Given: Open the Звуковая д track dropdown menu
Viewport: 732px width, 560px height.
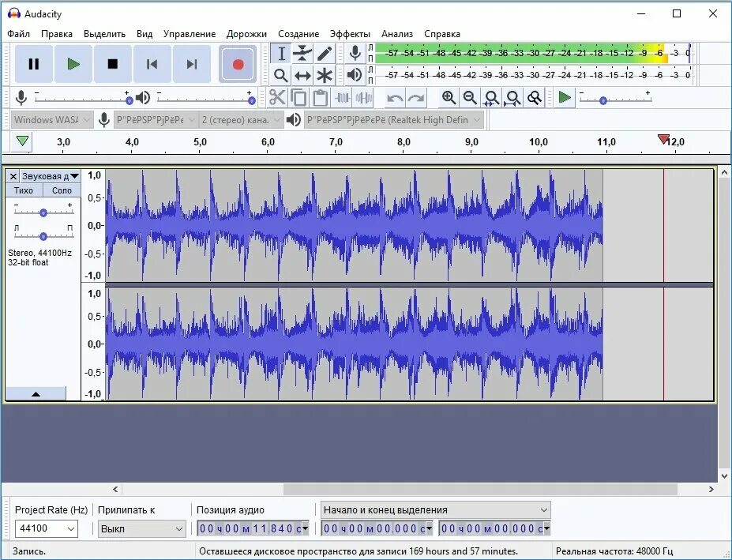Looking at the screenshot, I should (x=51, y=176).
